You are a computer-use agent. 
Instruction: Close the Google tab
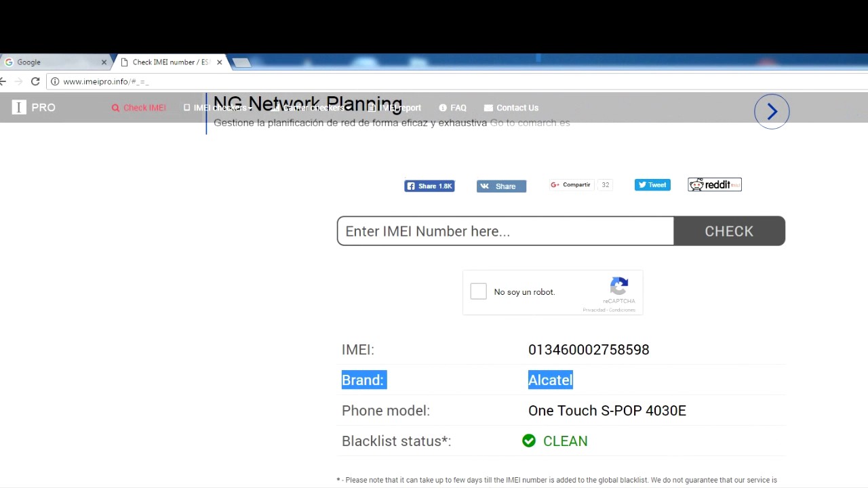[x=104, y=62]
